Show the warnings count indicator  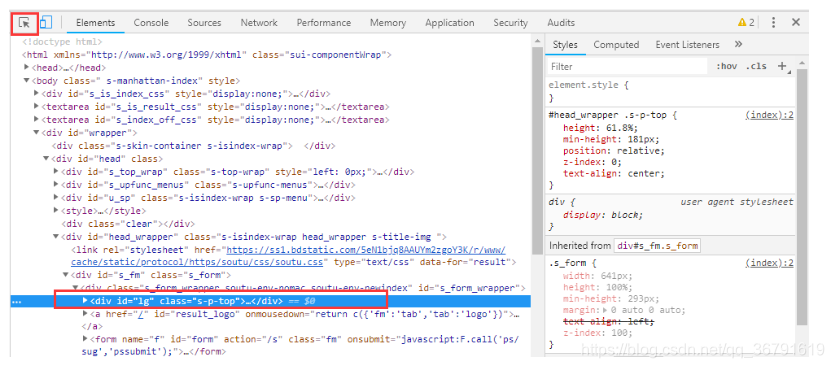pyautogui.click(x=746, y=22)
